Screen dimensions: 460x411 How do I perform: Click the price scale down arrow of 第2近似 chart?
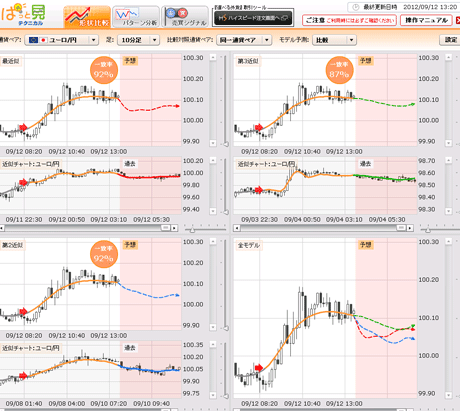click(x=213, y=327)
